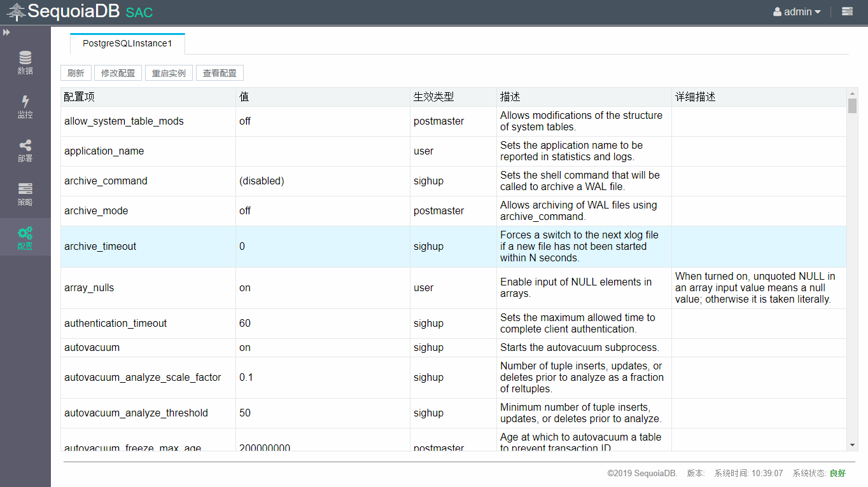Click the table vertical scrollbar thumb
Viewport: 868px width, 487px height.
pyautogui.click(x=853, y=106)
